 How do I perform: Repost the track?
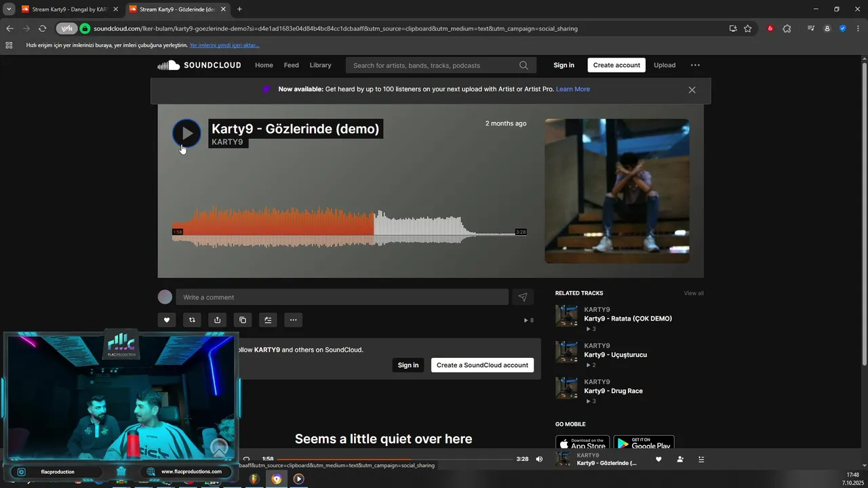pyautogui.click(x=192, y=320)
